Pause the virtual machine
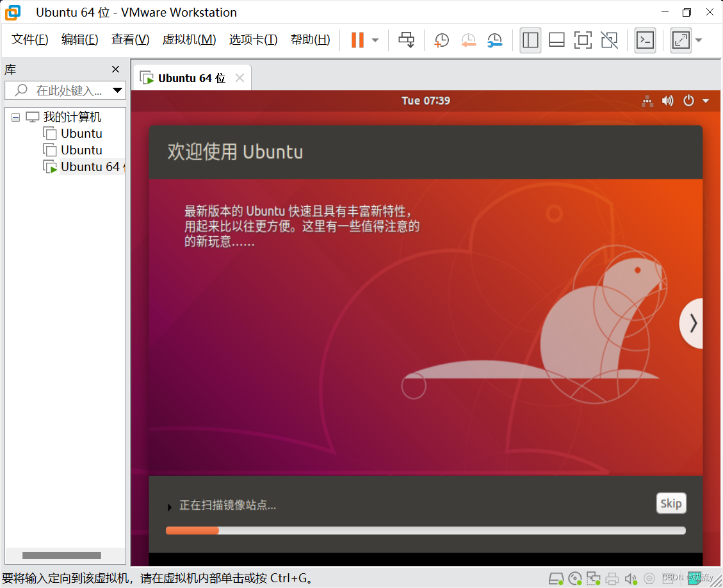 (x=357, y=40)
